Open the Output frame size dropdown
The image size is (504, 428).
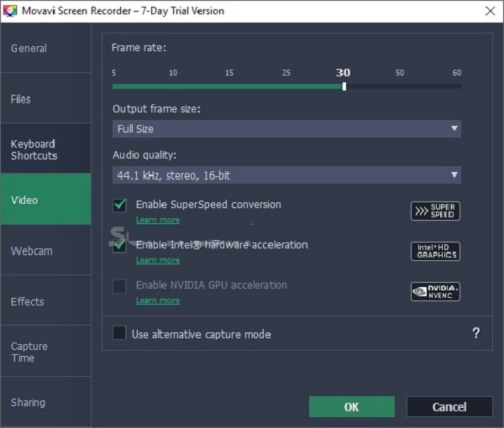click(x=286, y=128)
